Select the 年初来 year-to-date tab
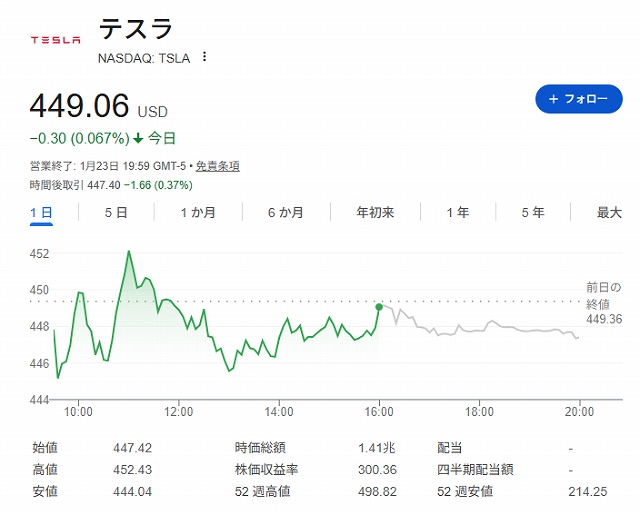This screenshot has height=515, width=640. point(375,212)
